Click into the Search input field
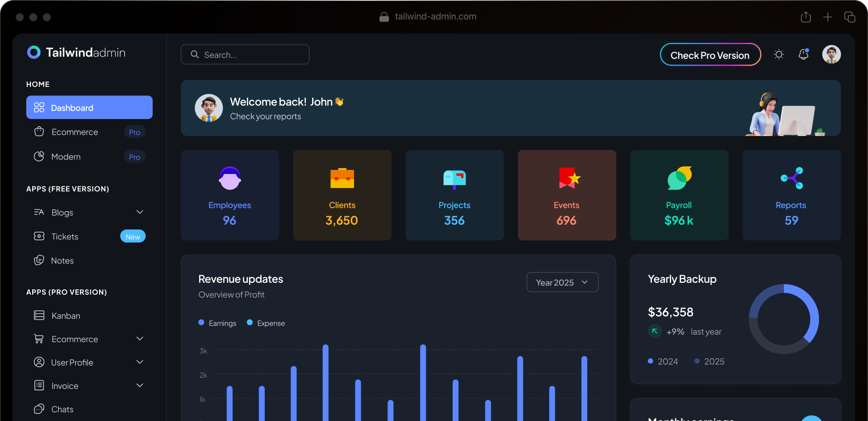This screenshot has width=868, height=421. coord(250,55)
